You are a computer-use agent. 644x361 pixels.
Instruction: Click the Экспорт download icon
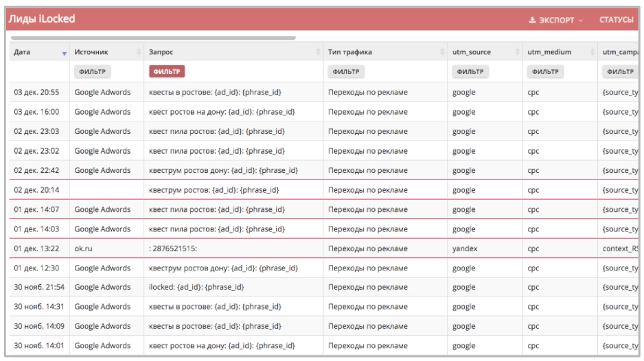pyautogui.click(x=532, y=20)
